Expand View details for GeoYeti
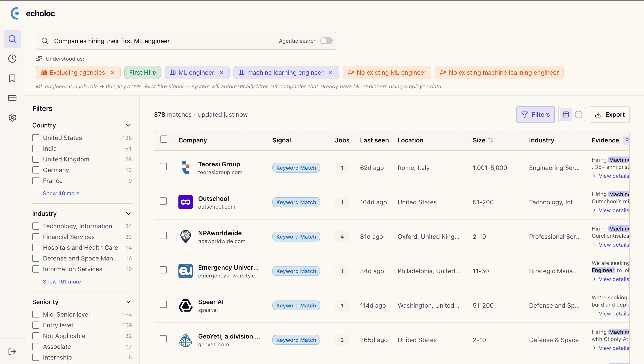Image resolution: width=644 pixels, height=364 pixels. pyautogui.click(x=611, y=348)
